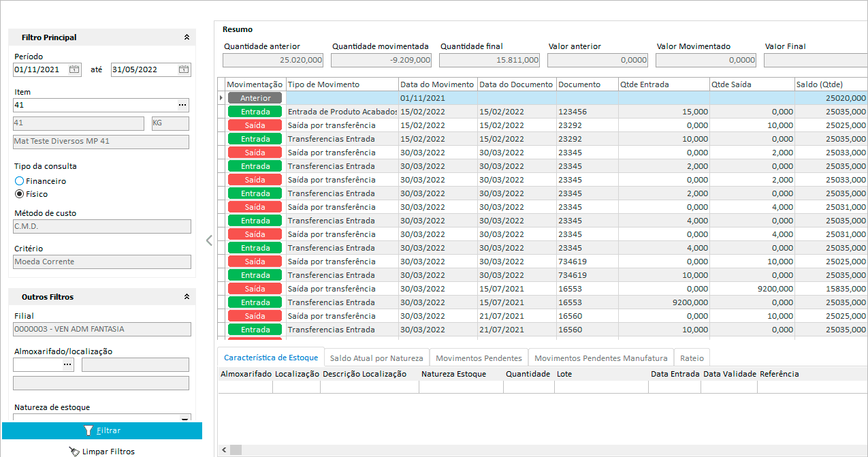Sort by Data do Documento column header

(x=517, y=84)
